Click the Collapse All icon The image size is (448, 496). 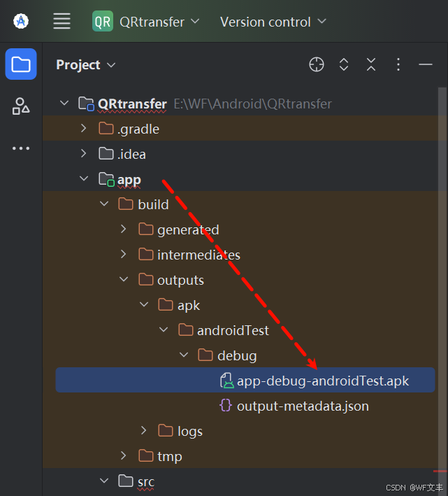point(371,65)
